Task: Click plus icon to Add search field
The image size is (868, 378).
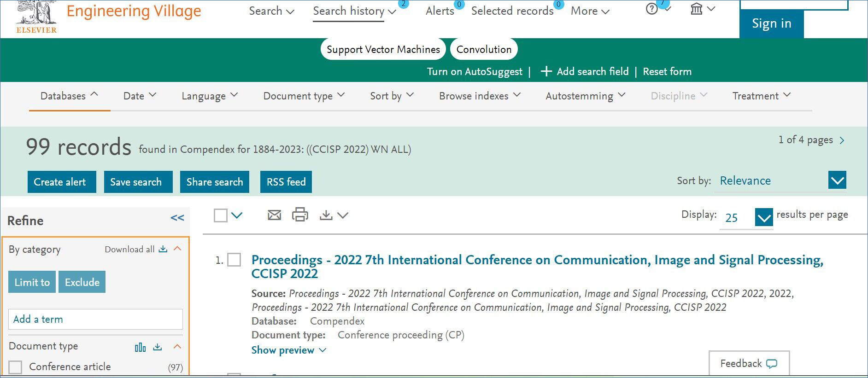Action: (x=546, y=71)
